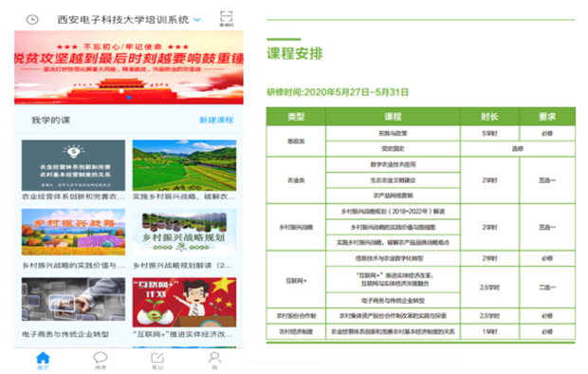Select the 西安电子科技大学培训系统 title
The image size is (588, 374).
pyautogui.click(x=122, y=20)
